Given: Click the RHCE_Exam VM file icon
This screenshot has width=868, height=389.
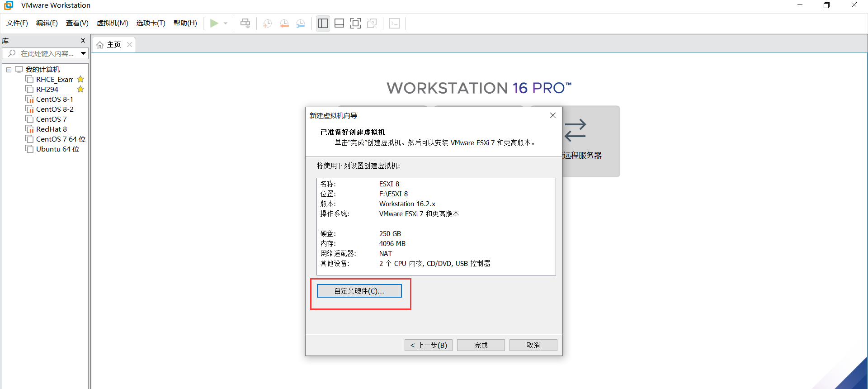Looking at the screenshot, I should click(30, 80).
